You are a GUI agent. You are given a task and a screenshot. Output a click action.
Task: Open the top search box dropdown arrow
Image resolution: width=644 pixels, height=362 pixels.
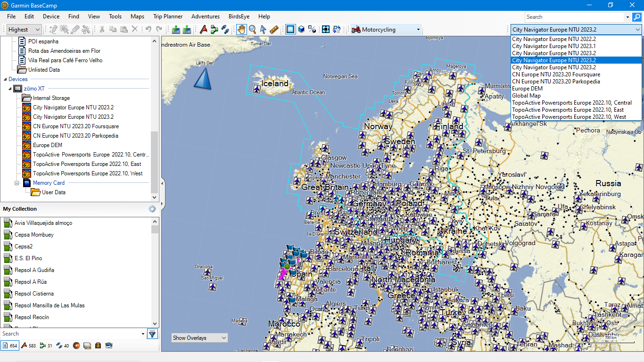tap(627, 17)
